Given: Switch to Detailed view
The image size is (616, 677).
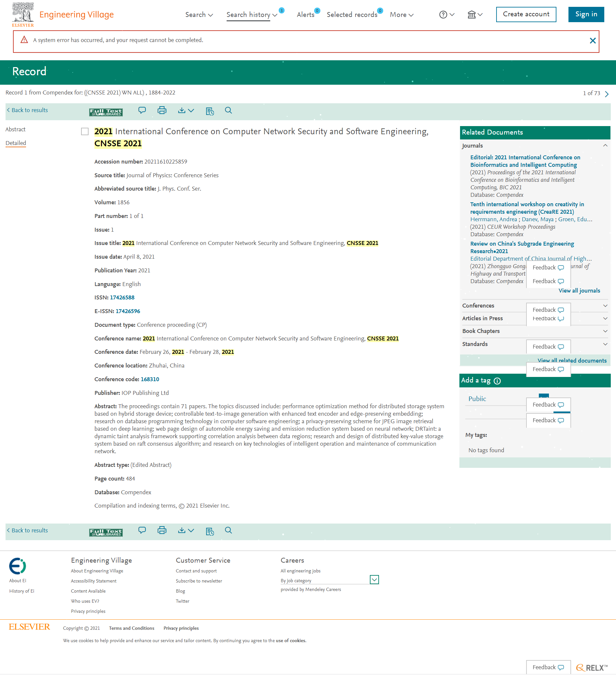Looking at the screenshot, I should [16, 143].
